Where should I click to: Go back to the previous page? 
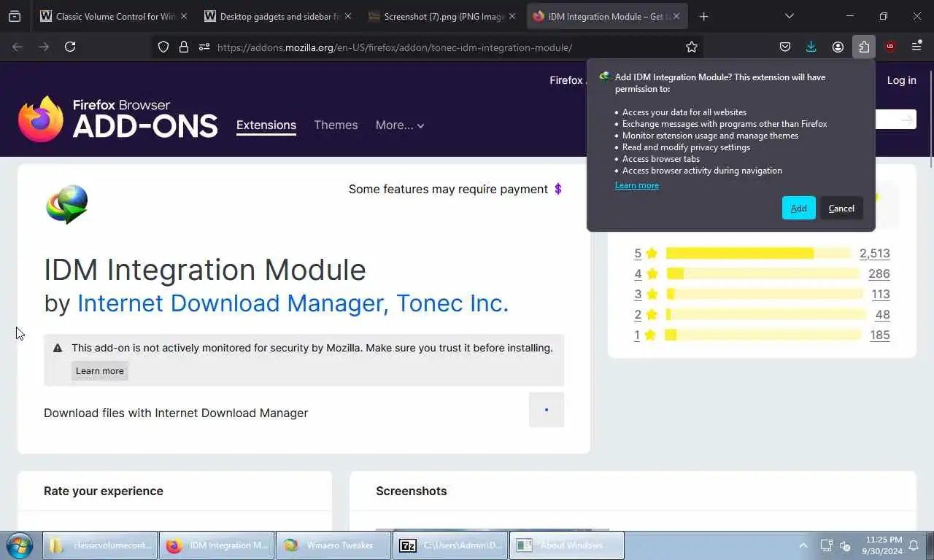pos(18,47)
